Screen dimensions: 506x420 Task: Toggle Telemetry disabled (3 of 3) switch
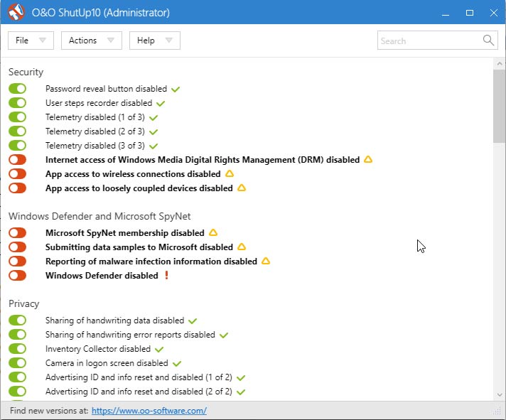point(18,145)
